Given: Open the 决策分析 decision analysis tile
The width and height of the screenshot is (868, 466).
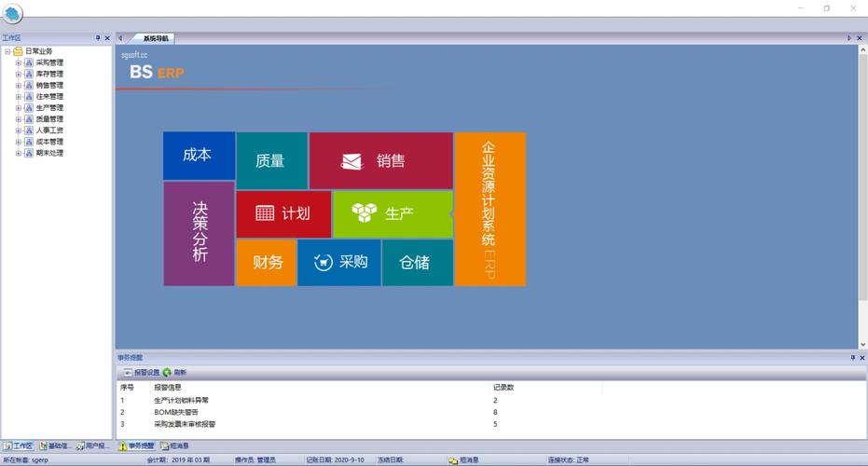Looking at the screenshot, I should (199, 234).
